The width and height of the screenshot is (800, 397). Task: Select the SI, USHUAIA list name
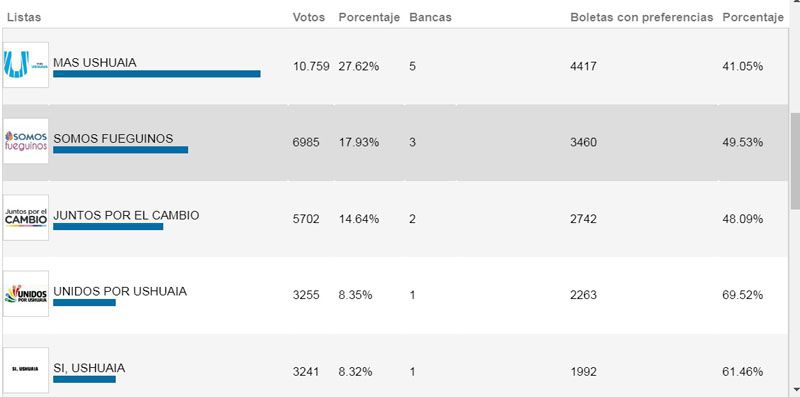pyautogui.click(x=89, y=368)
